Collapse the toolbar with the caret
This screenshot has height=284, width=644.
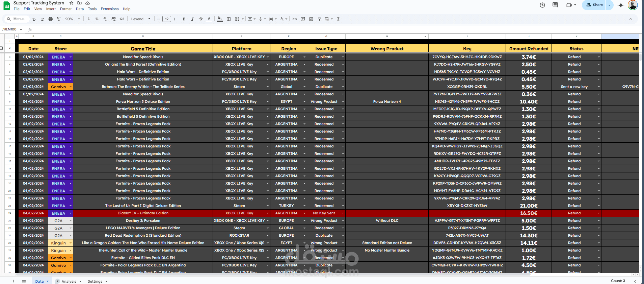pos(631,19)
